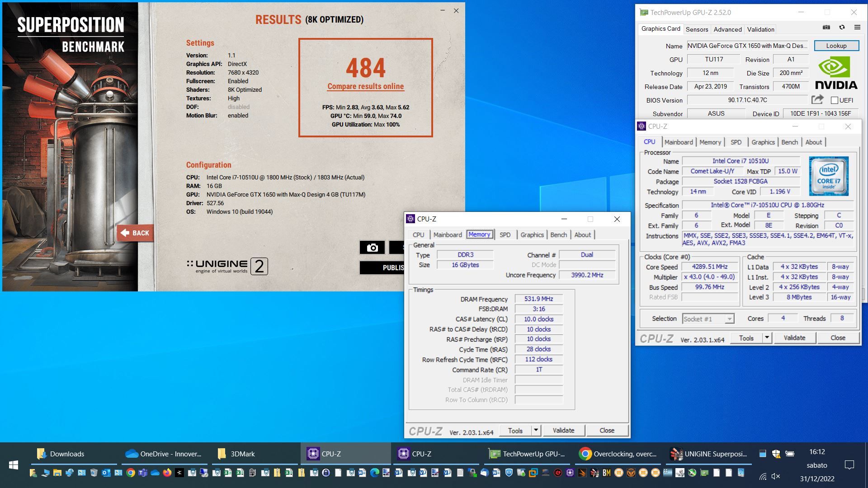Click Validate in Memory CPU-Z window

(x=563, y=430)
